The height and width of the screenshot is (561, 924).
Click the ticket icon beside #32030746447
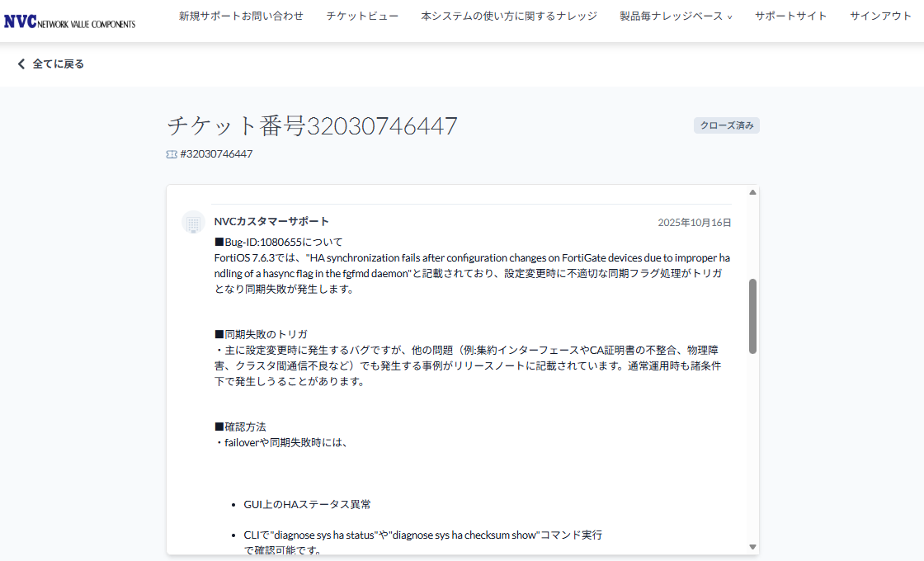pyautogui.click(x=172, y=154)
